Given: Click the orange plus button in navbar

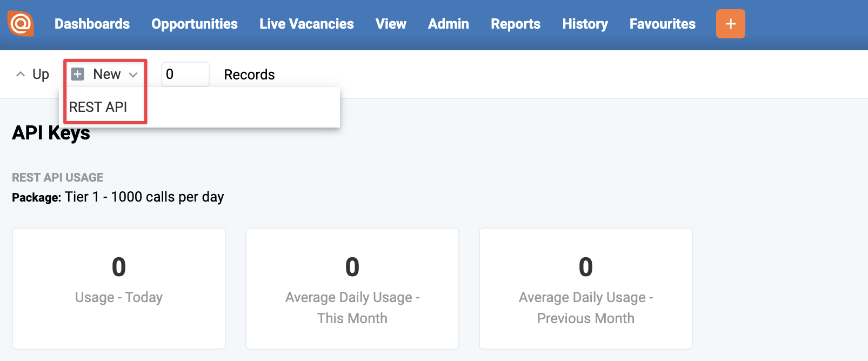Looking at the screenshot, I should click(x=730, y=24).
